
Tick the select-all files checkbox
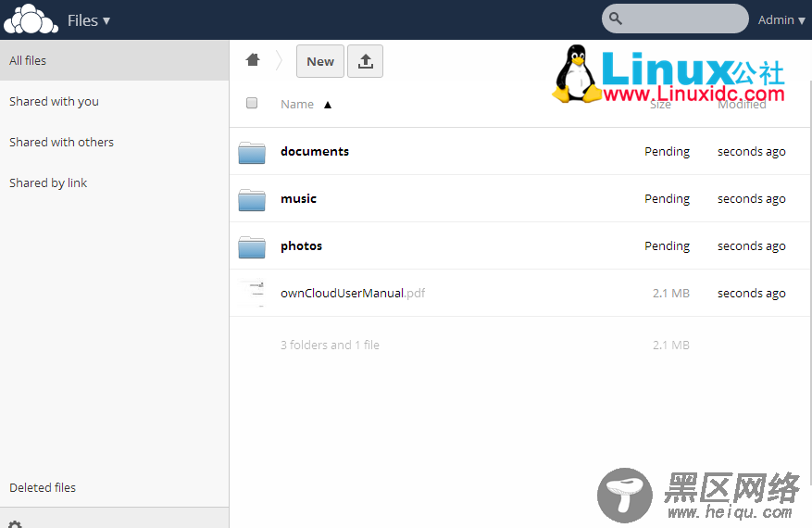tap(252, 103)
